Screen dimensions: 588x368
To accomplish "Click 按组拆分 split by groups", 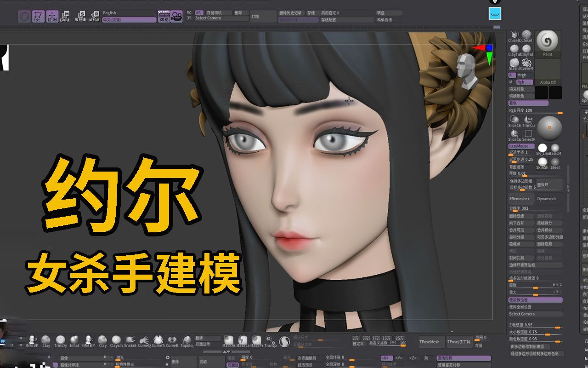I will click(x=549, y=223).
